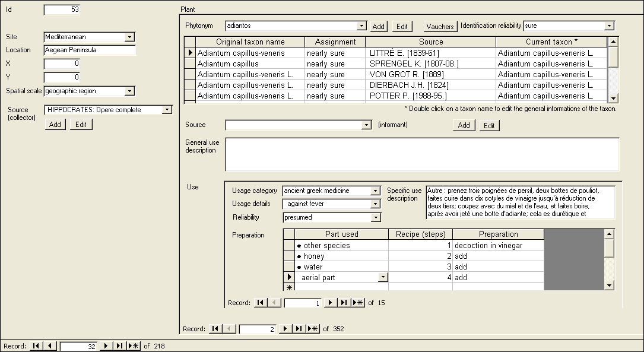Click Add button next to Phytonym
Image resolution: width=644 pixels, height=352 pixels.
point(378,26)
